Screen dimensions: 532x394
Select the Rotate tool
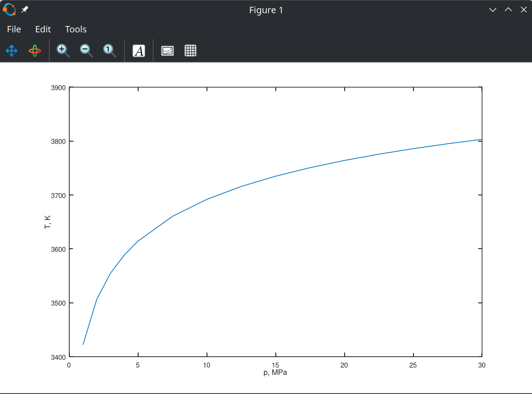pyautogui.click(x=35, y=51)
